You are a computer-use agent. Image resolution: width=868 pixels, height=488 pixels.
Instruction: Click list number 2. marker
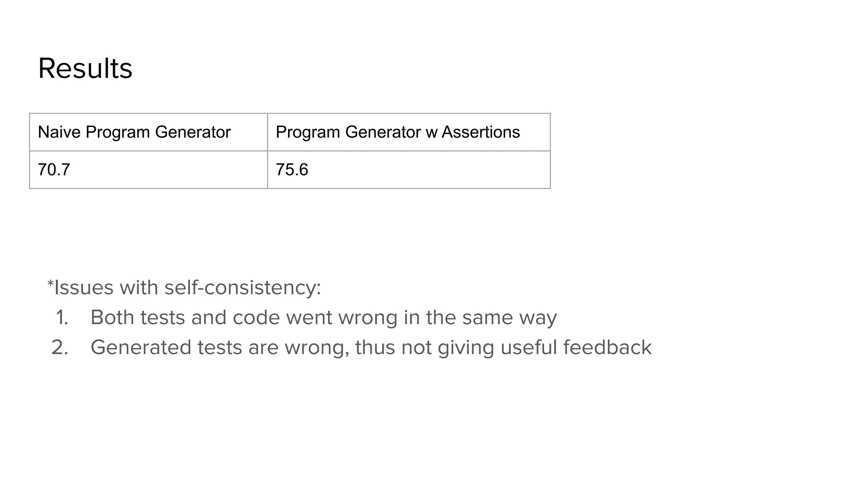60,347
